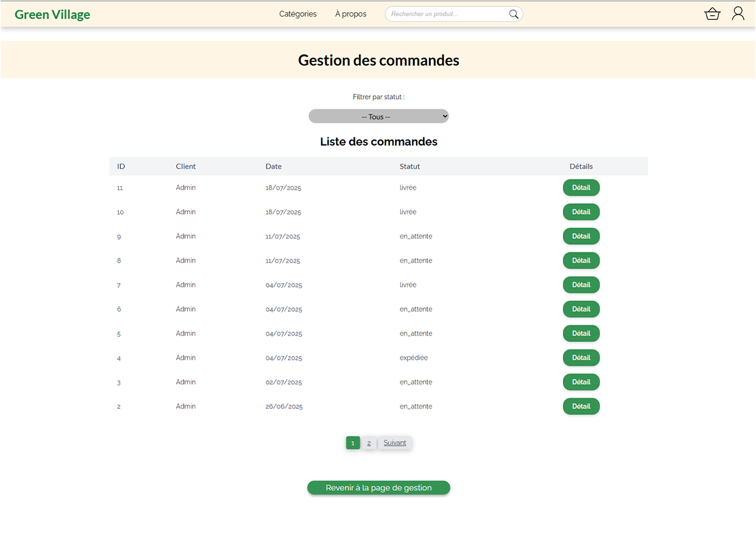Click the Gestion des commandes title

coord(378,60)
